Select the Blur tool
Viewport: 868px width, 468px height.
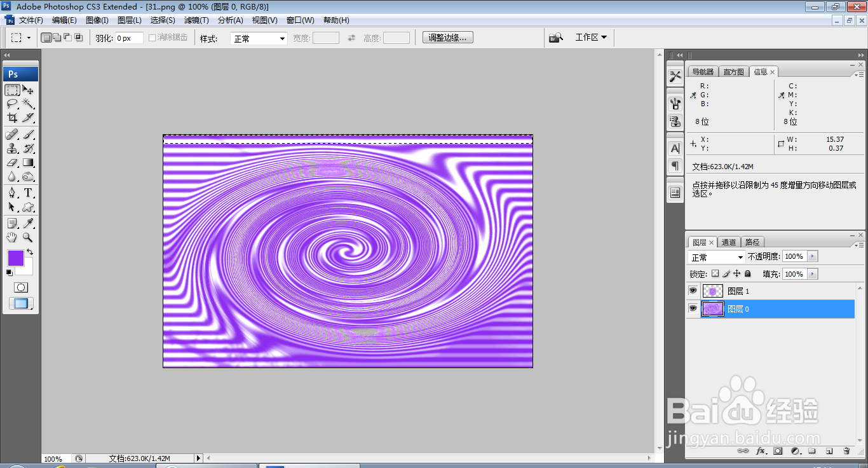(13, 177)
